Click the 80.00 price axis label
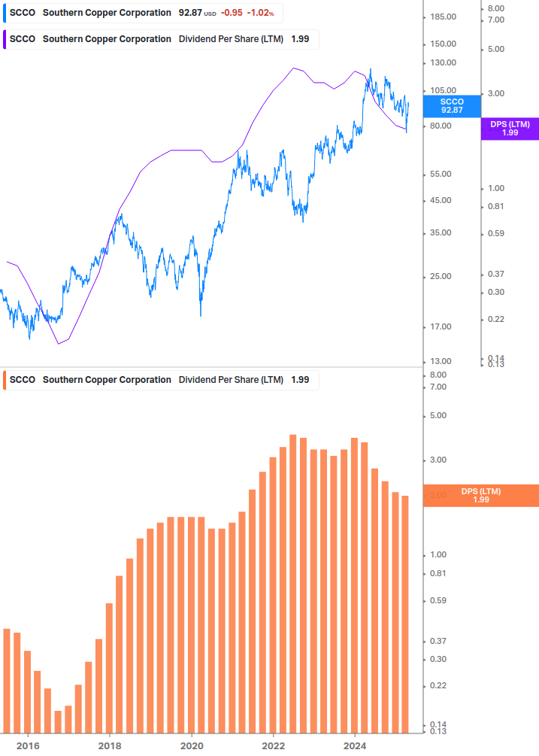 tap(441, 126)
